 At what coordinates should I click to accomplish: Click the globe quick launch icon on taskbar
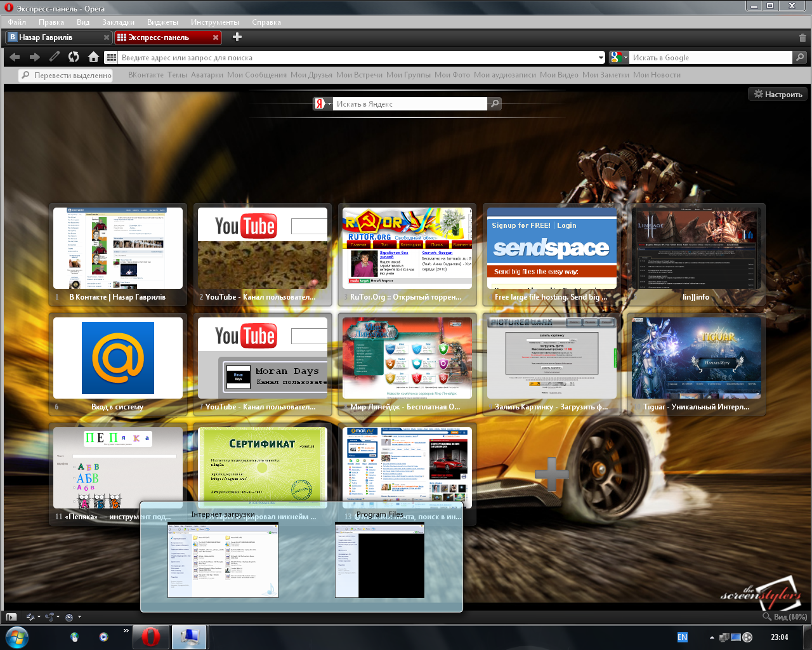(x=74, y=637)
